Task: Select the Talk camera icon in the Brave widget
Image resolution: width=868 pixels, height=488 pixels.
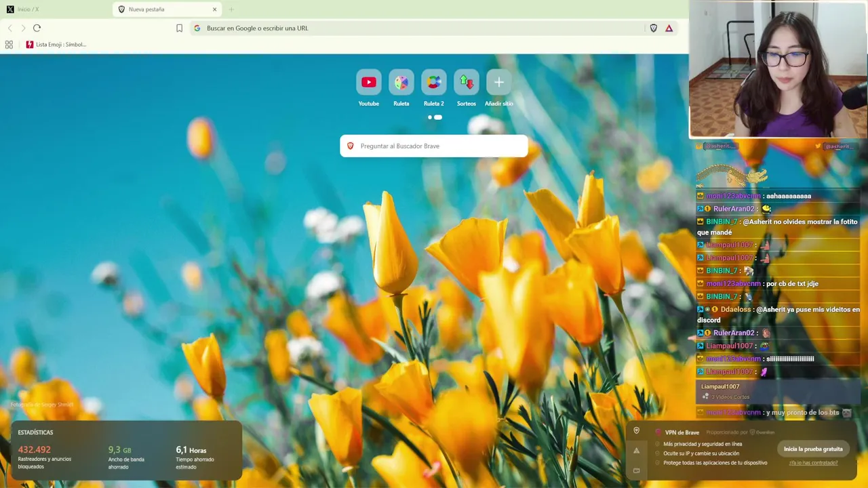Action: point(636,470)
